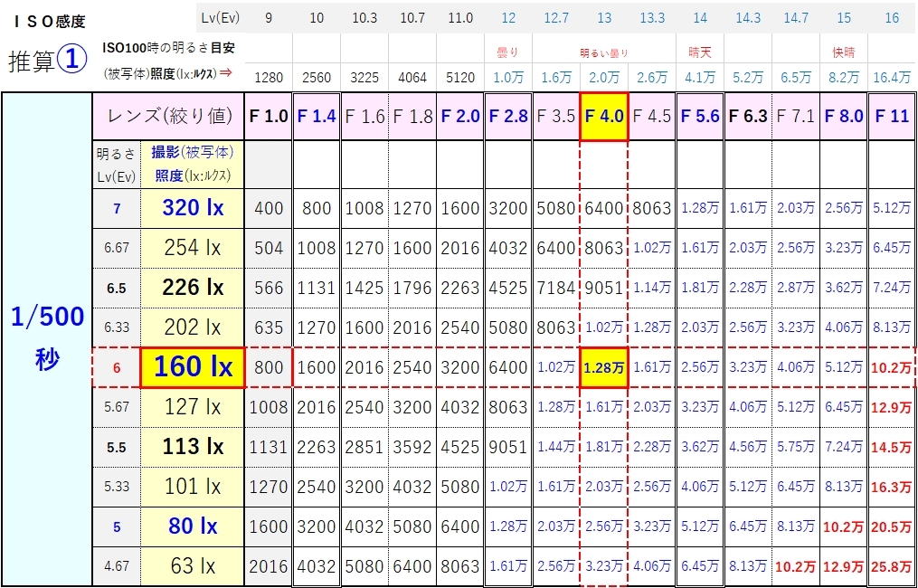
Task: Click the 2851 cell in the 113 lx row
Action: (x=364, y=447)
